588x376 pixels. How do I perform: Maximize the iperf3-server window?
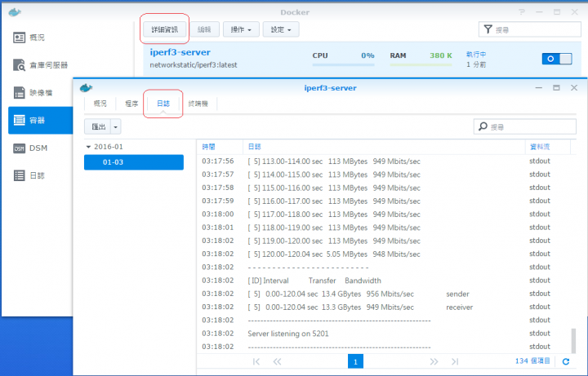pos(556,87)
